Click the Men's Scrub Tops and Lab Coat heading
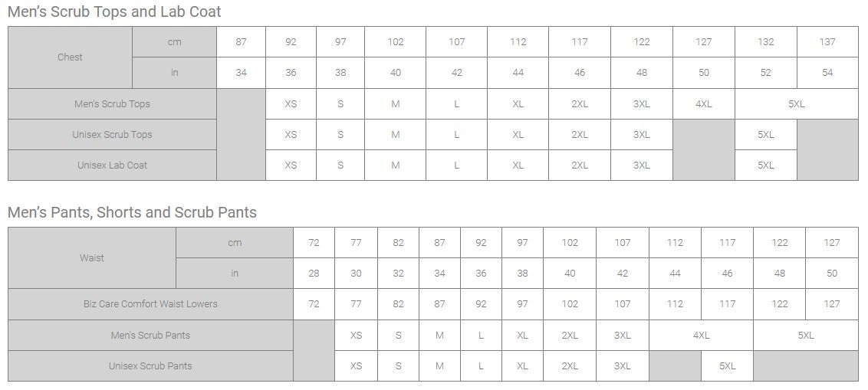The width and height of the screenshot is (868, 390). 114,11
